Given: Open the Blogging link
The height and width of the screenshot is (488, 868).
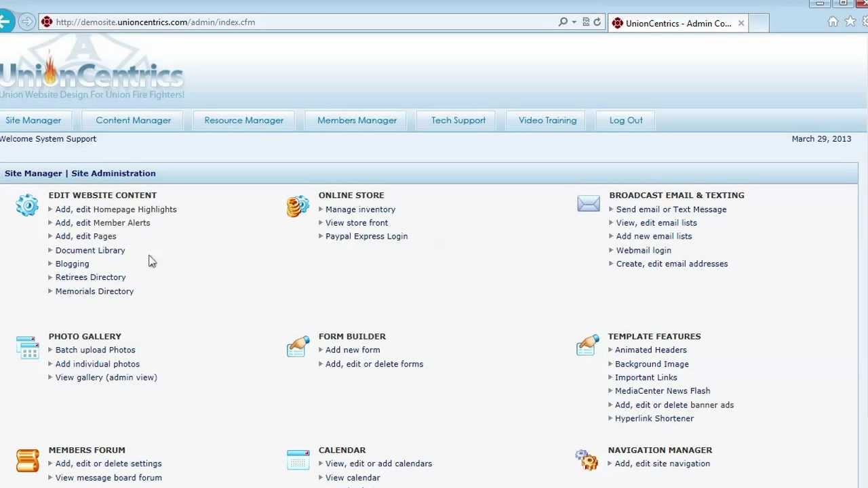Looking at the screenshot, I should (73, 264).
